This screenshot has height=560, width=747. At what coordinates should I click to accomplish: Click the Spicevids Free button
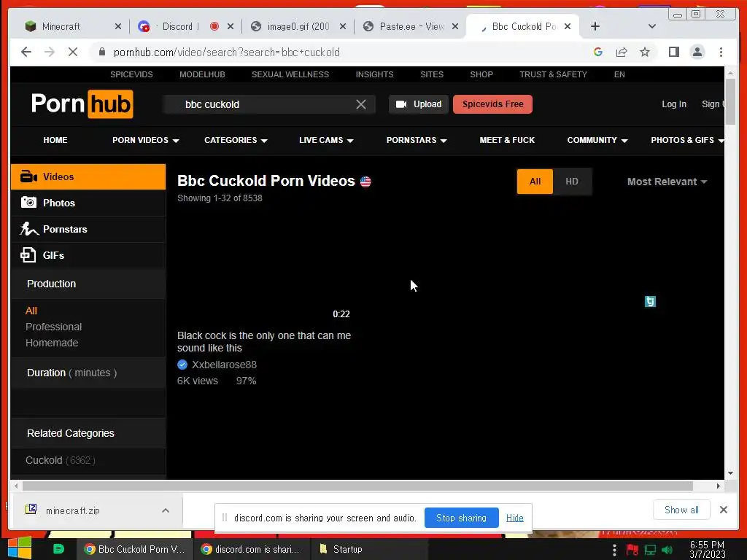click(x=492, y=104)
